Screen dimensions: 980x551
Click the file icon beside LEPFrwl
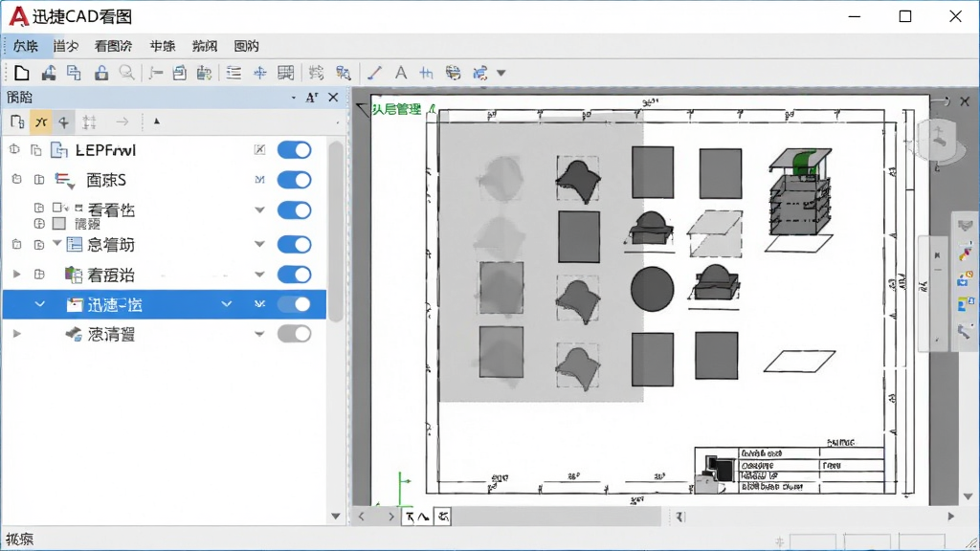pos(59,150)
